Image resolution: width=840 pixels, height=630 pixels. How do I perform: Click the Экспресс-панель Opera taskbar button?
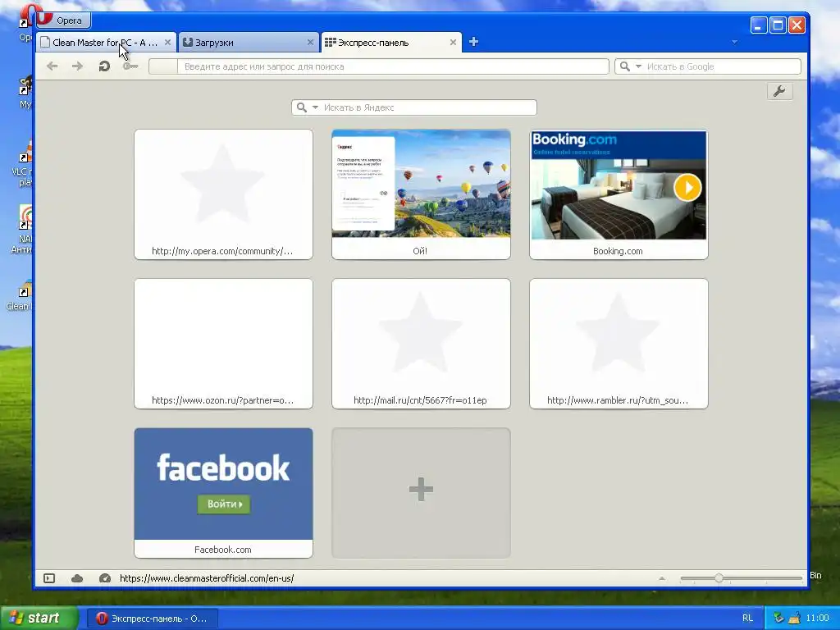click(x=153, y=619)
